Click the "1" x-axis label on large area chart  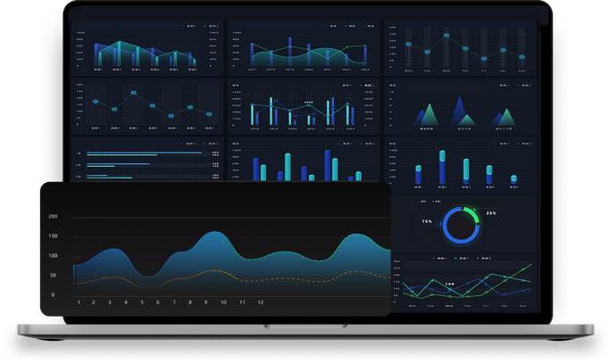[78, 302]
